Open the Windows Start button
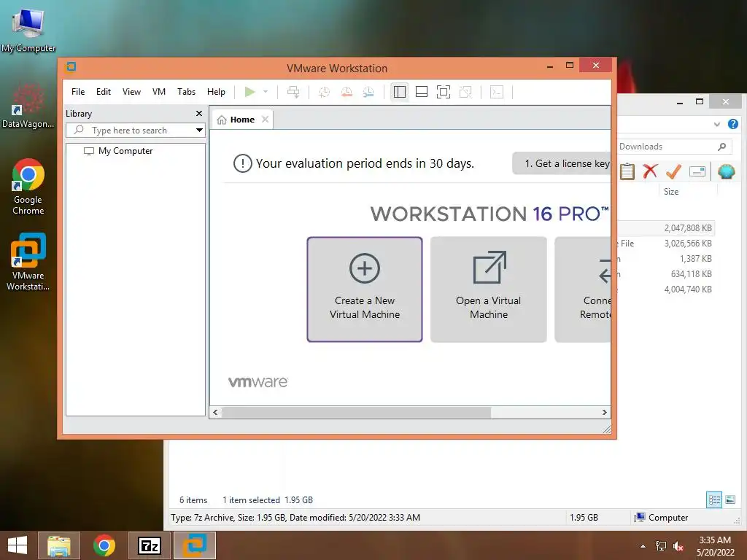 pyautogui.click(x=18, y=545)
